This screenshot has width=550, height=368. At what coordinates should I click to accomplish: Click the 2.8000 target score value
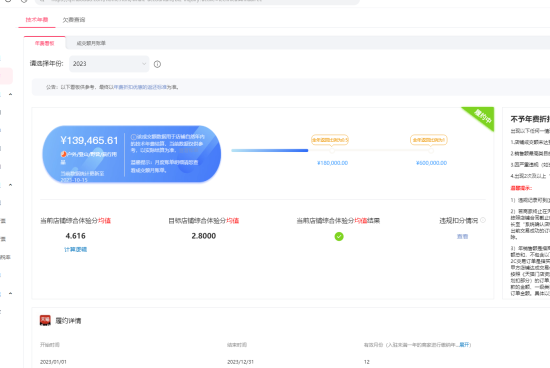(x=204, y=236)
